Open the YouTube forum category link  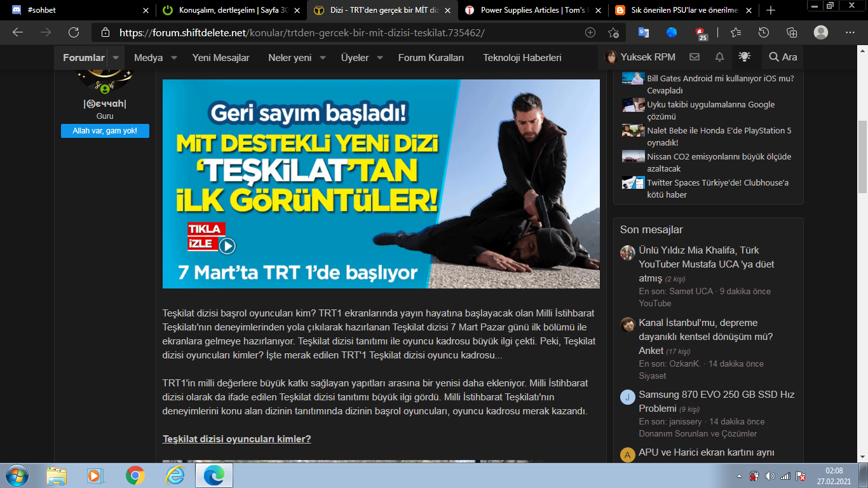coord(654,303)
